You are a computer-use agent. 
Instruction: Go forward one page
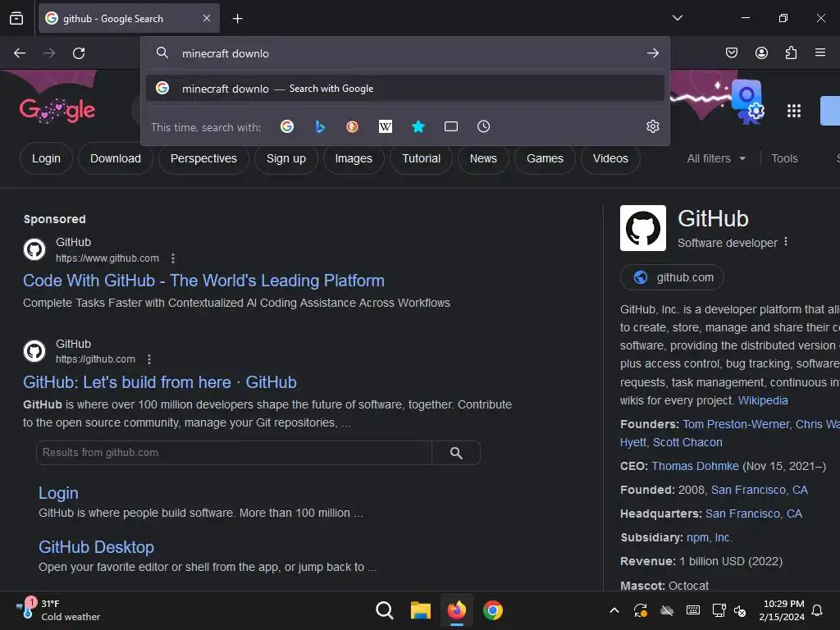coord(49,53)
